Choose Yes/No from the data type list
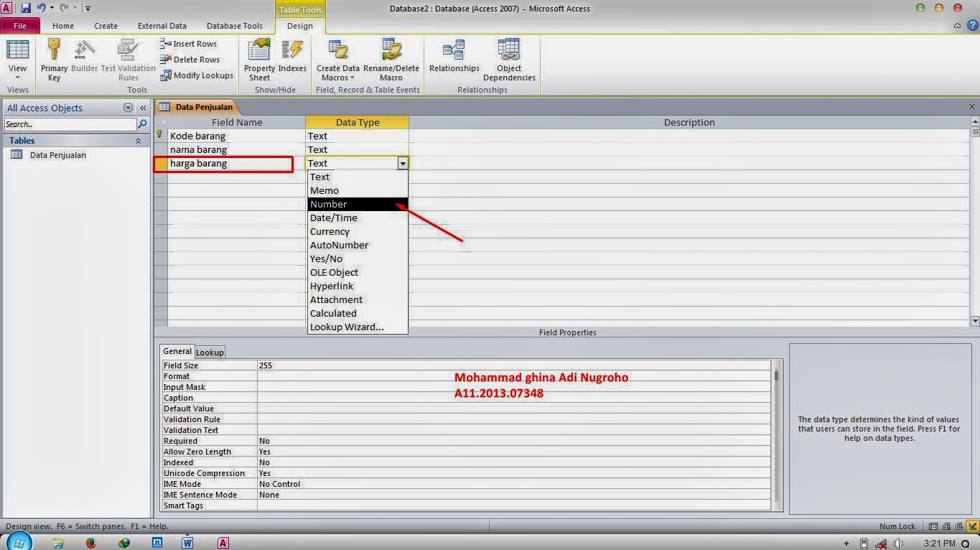This screenshot has height=550, width=980. 358,258
